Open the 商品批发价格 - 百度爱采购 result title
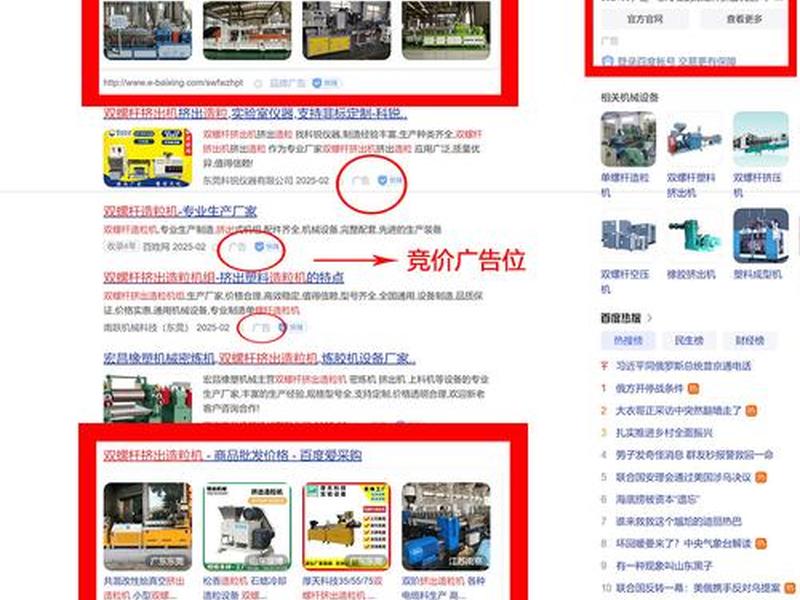 click(233, 455)
